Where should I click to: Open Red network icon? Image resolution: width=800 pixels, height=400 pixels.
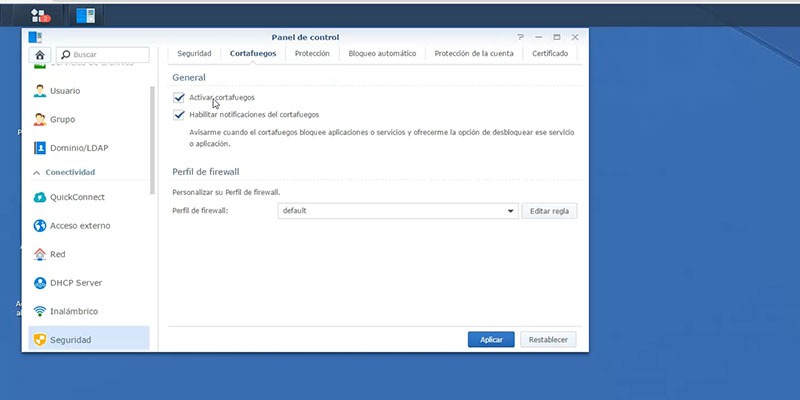[39, 254]
